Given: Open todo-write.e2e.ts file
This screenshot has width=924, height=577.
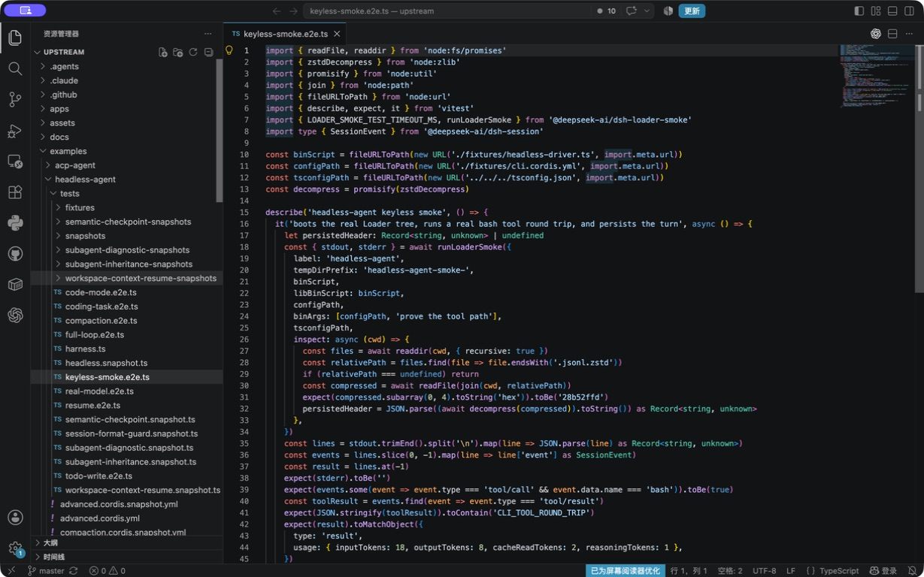Looking at the screenshot, I should 98,476.
